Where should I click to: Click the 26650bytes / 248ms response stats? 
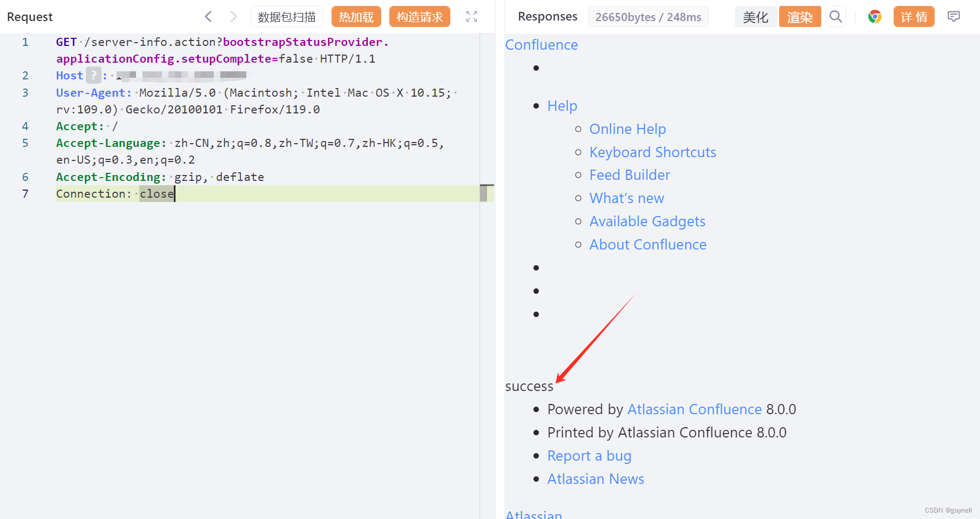[648, 17]
